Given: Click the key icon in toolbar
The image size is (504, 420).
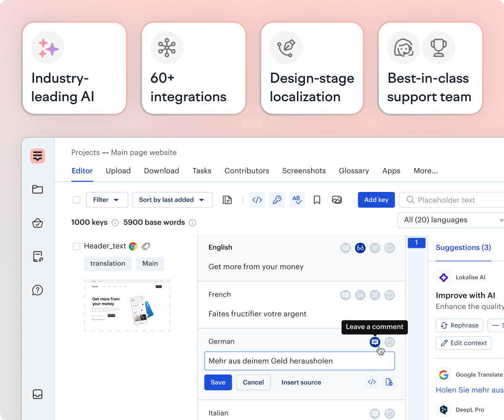Looking at the screenshot, I should point(277,200).
